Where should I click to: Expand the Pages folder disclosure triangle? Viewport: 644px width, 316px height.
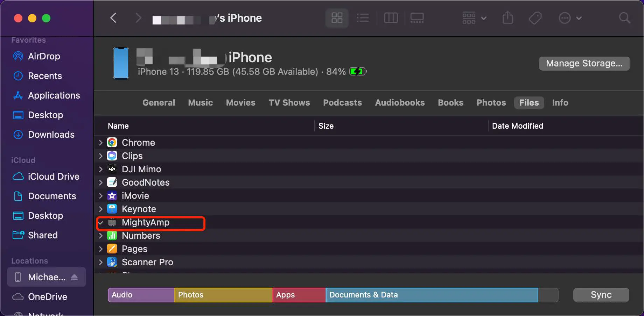pos(101,249)
